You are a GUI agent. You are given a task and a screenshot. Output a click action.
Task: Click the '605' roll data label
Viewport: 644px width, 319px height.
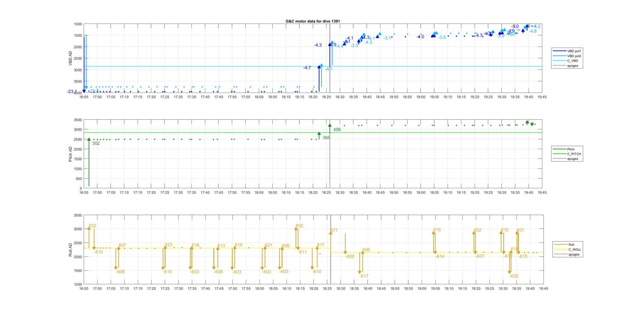pyautogui.click(x=366, y=250)
